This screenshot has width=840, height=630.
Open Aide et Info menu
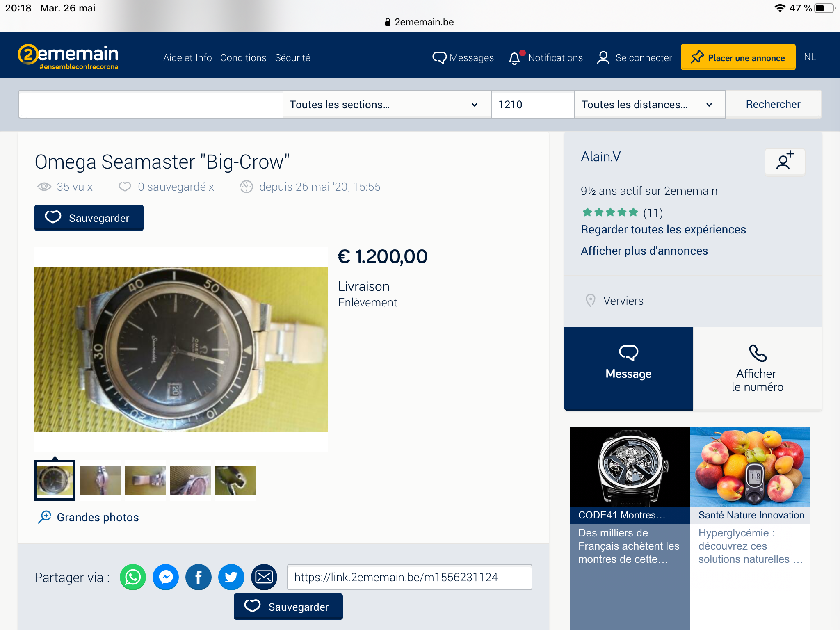coord(187,58)
